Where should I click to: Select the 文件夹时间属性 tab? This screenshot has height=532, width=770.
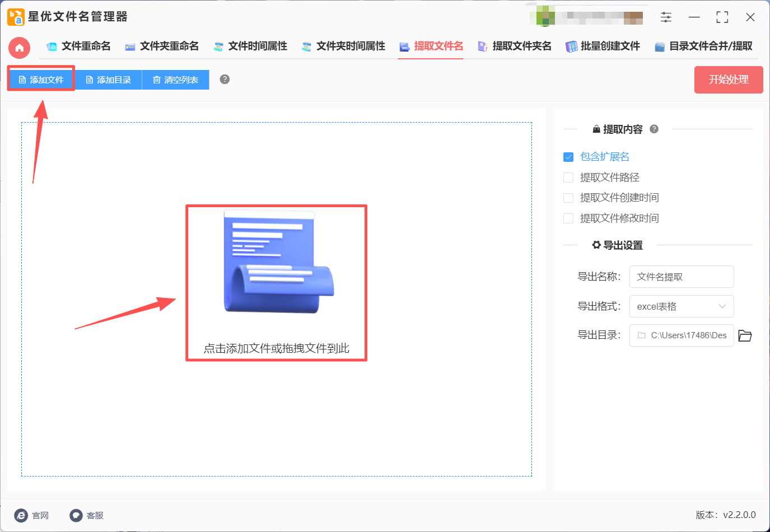point(343,46)
